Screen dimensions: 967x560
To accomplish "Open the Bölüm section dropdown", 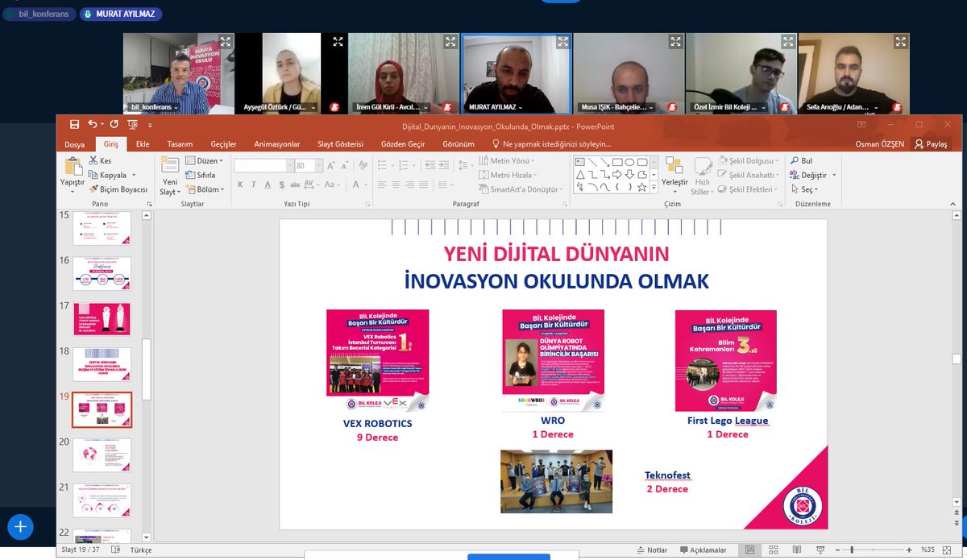I will pos(205,189).
